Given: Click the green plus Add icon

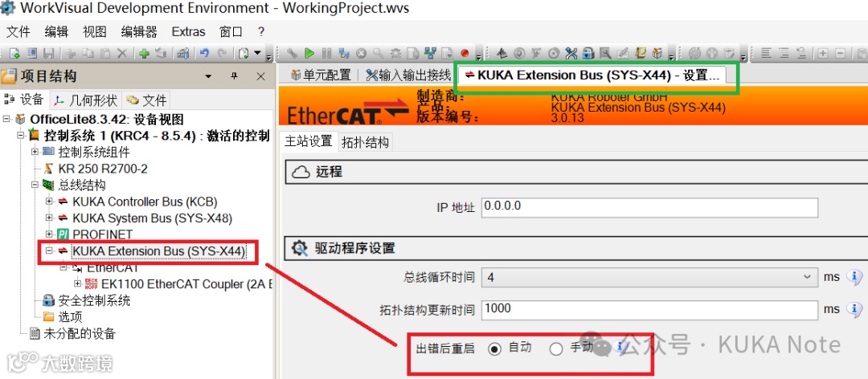Looking at the screenshot, I should [x=144, y=54].
